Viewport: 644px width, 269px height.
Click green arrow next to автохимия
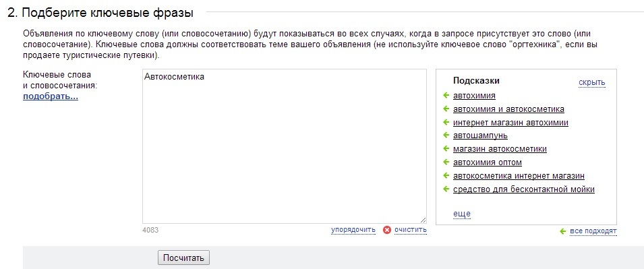(x=446, y=96)
